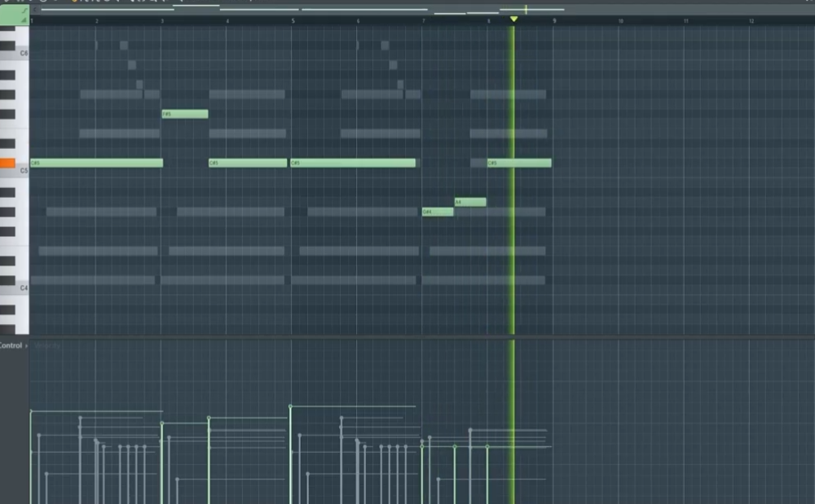Screen dimensions: 815x504
Task: Click bar 2 on the timeline ruler
Action: click(97, 20)
